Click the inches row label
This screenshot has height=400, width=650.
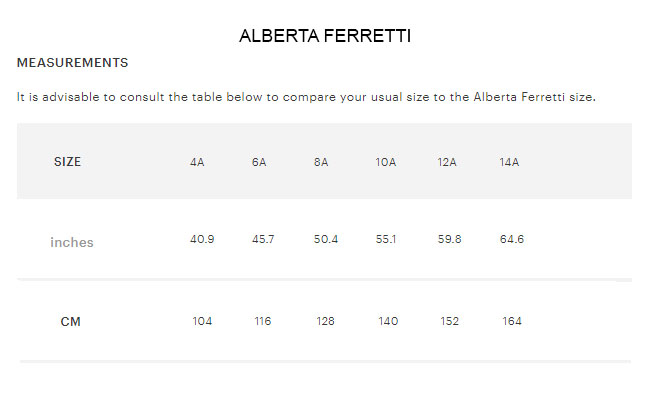pyautogui.click(x=72, y=242)
